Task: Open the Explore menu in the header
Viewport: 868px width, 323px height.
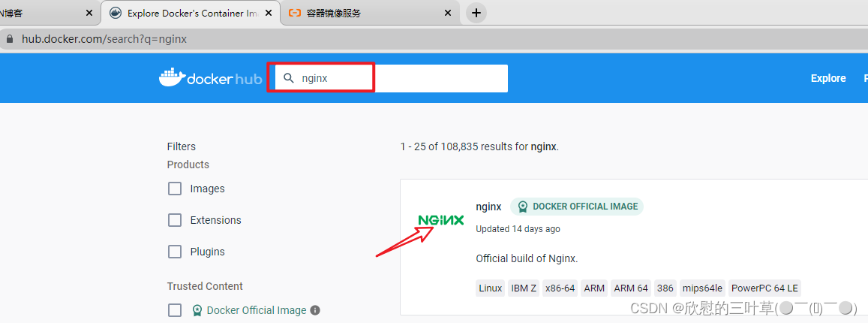Action: click(x=828, y=78)
